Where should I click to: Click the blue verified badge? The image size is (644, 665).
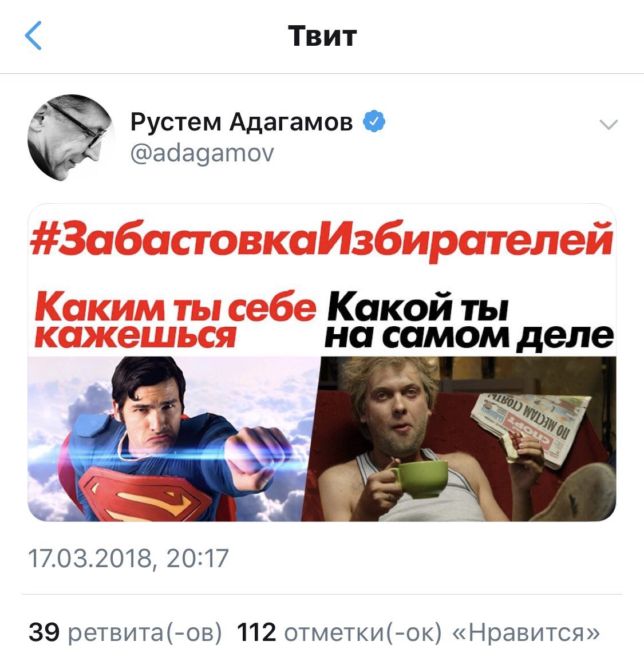374,122
